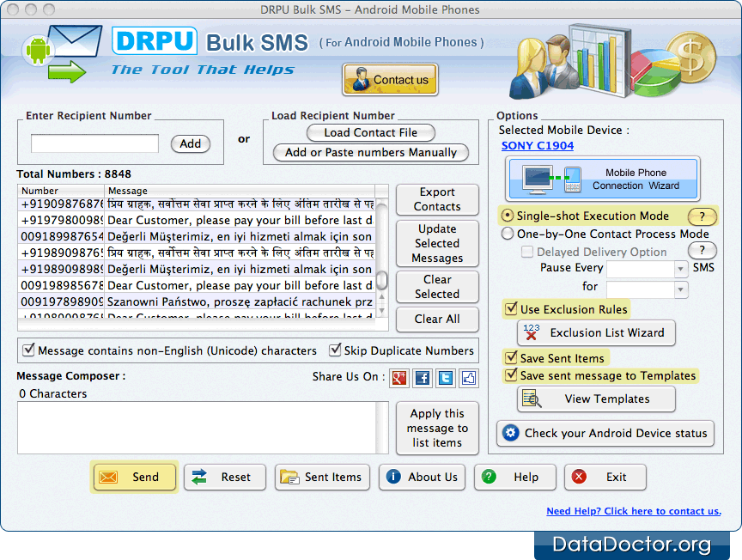
Task: Click the list scroll-up arrow
Action: pyautogui.click(x=381, y=297)
